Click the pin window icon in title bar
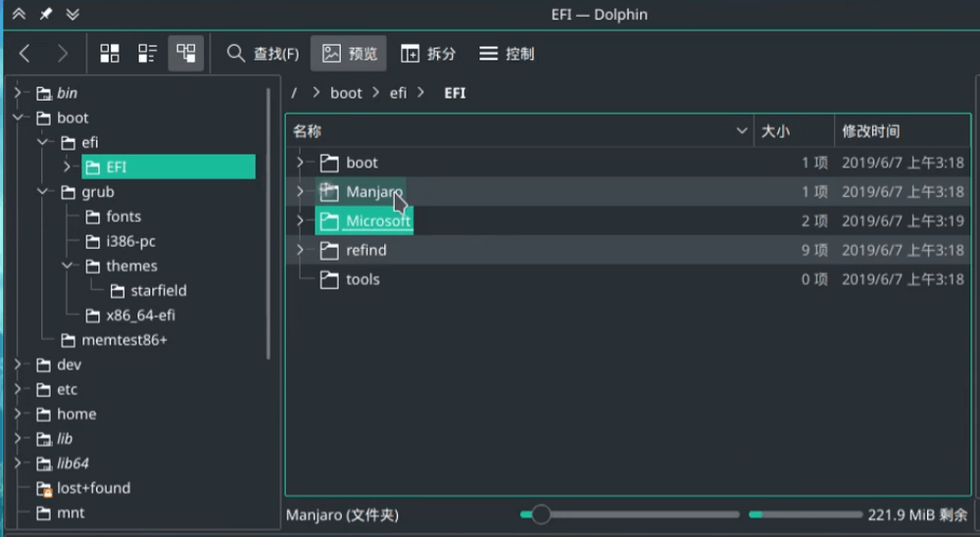 pos(46,14)
